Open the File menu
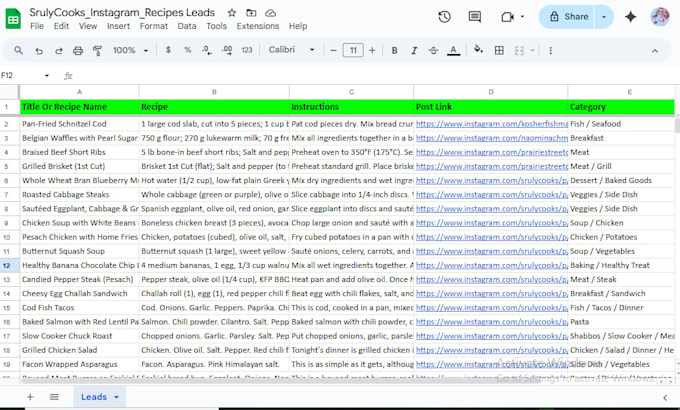680x410 pixels. tap(37, 26)
